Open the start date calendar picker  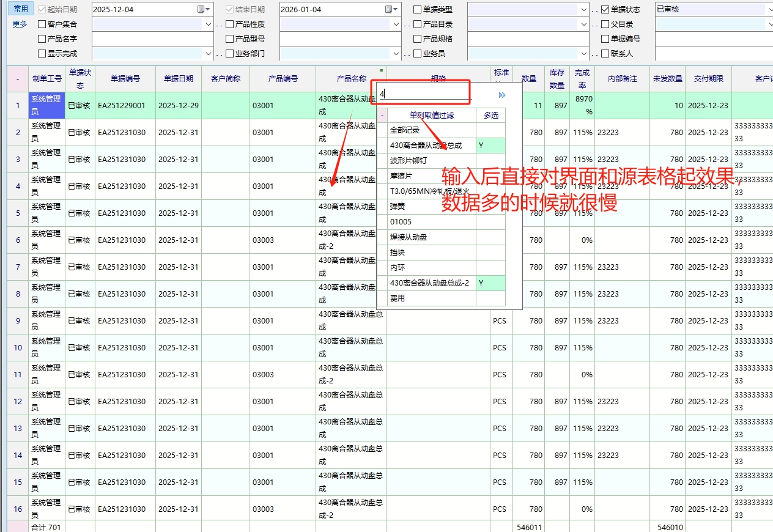(201, 9)
